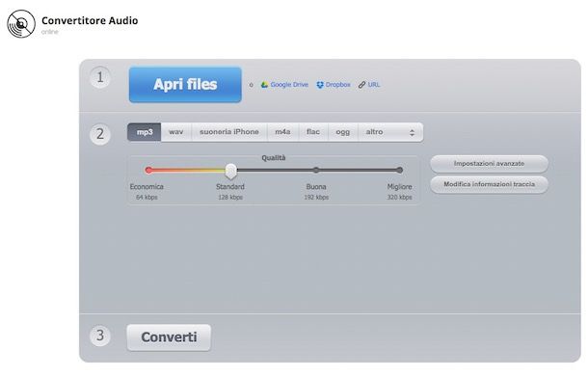Pick the flac format tab
The image size is (588, 377).
coord(313,132)
